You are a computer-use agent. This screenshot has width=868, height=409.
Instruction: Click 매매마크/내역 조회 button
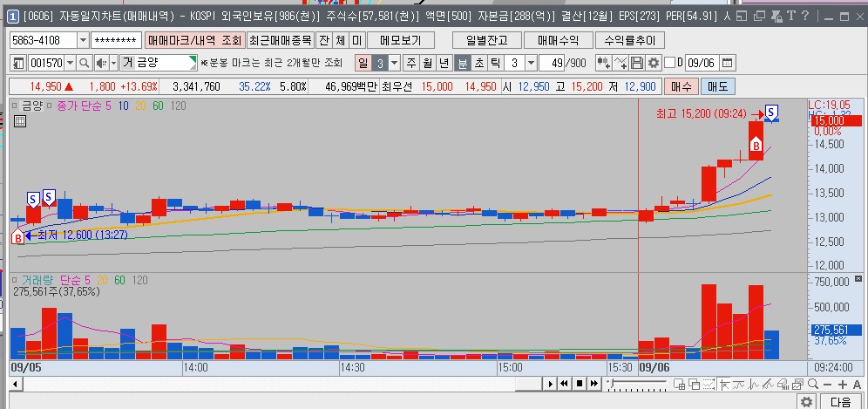pos(194,40)
